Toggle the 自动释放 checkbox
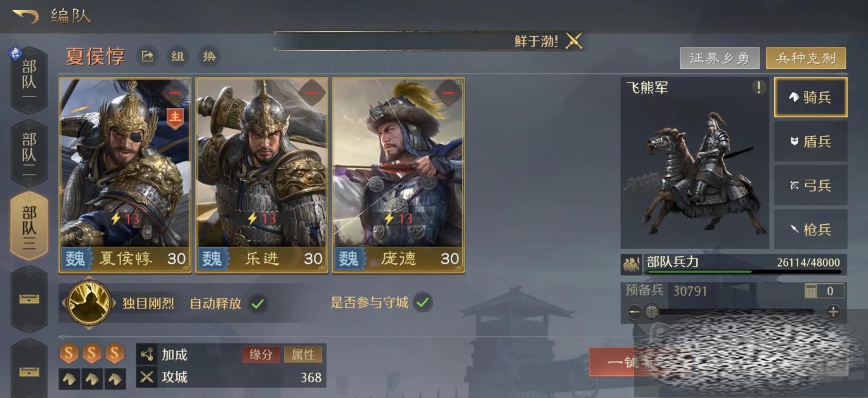Viewport: 868px width, 398px height. (x=257, y=303)
